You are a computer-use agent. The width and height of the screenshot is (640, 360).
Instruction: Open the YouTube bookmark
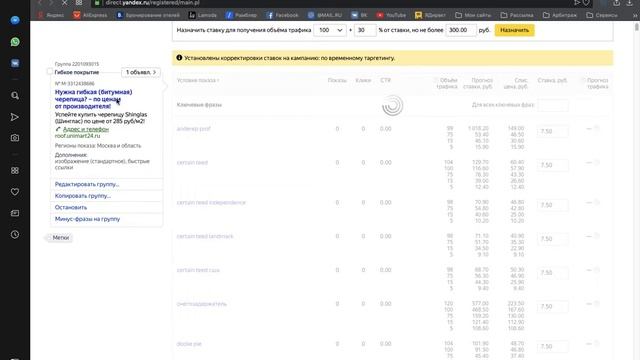point(391,15)
